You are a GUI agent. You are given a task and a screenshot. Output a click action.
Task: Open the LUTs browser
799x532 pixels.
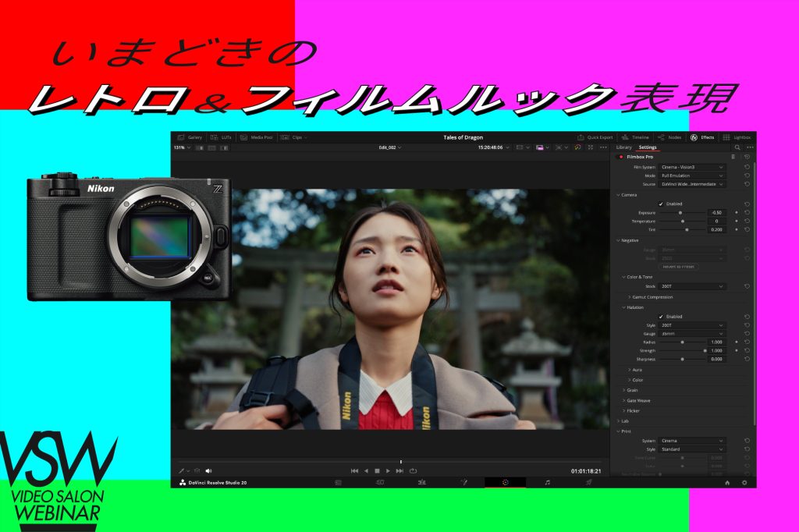tap(221, 137)
